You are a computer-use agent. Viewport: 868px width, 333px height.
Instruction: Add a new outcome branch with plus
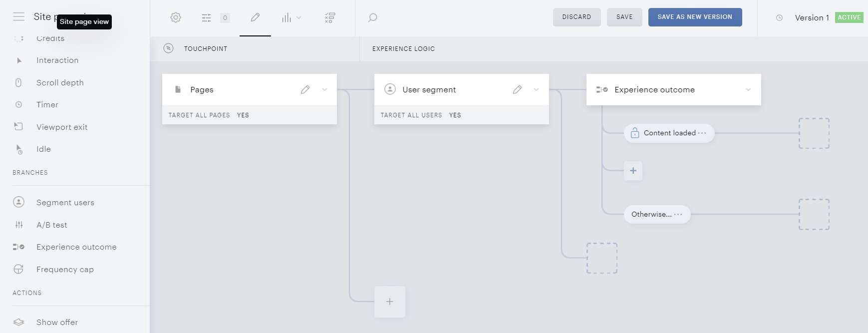633,171
